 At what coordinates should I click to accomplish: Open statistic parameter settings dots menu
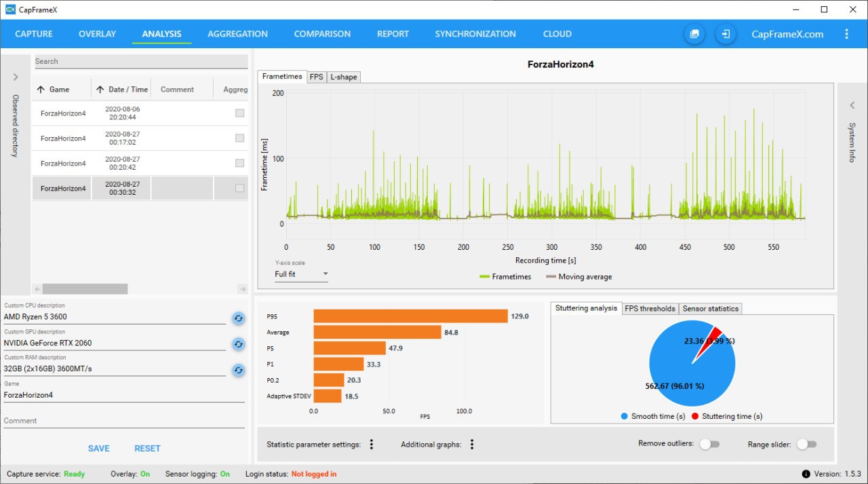click(372, 445)
